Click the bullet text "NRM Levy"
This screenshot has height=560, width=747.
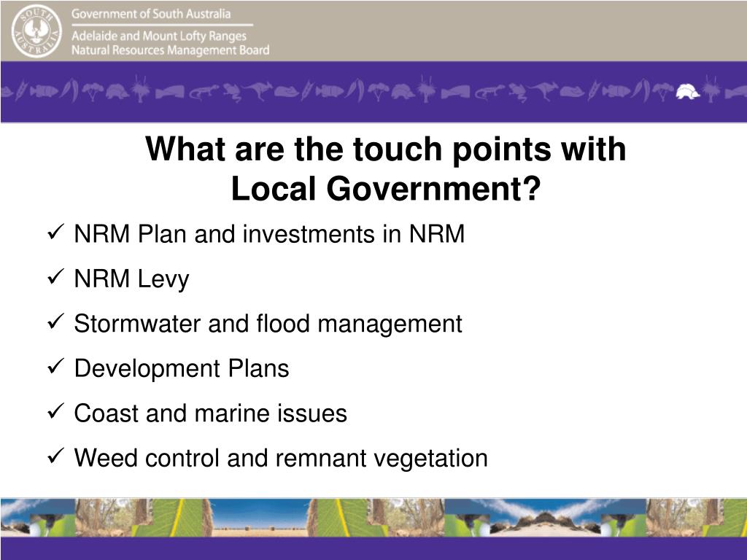tap(131, 279)
